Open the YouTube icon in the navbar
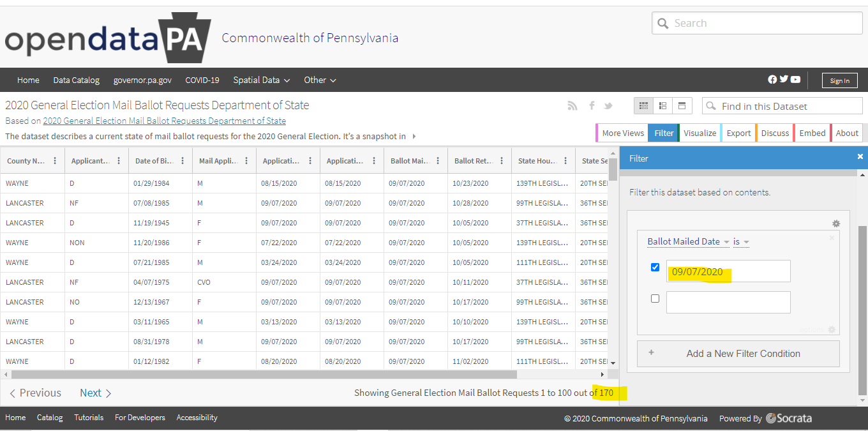Screen dimensions: 868x431 tap(795, 80)
